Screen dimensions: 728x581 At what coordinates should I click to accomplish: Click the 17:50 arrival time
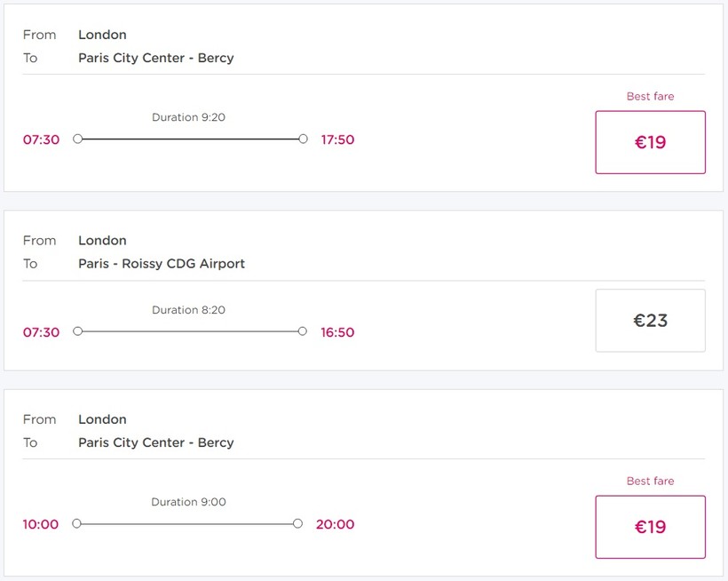point(337,139)
